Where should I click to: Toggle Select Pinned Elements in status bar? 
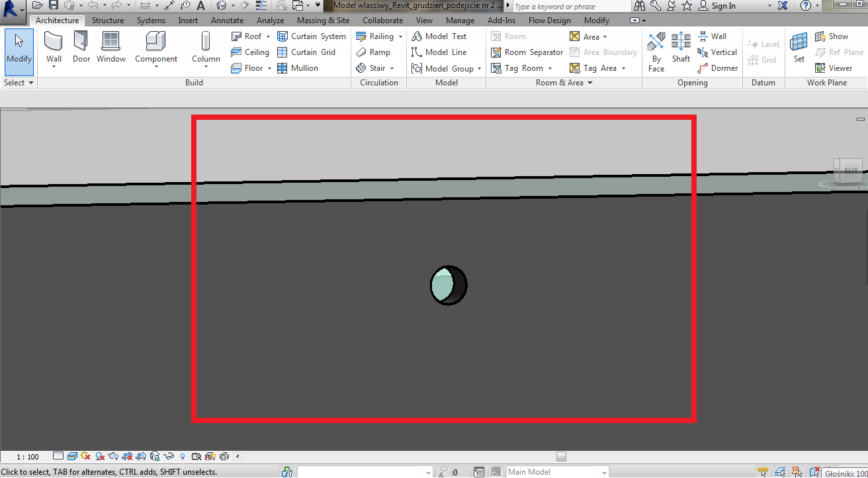(x=798, y=472)
